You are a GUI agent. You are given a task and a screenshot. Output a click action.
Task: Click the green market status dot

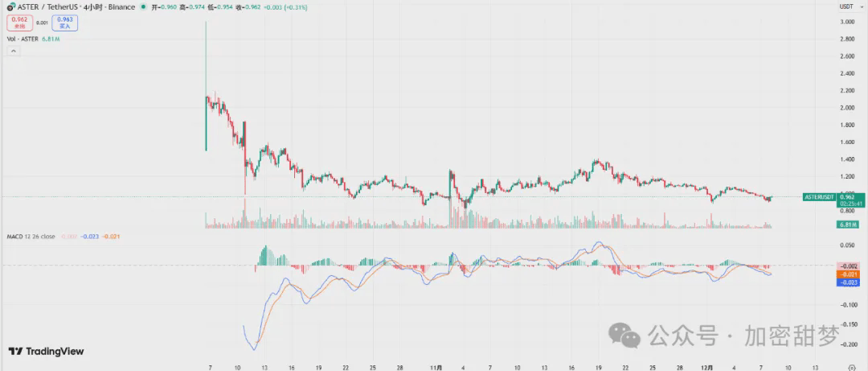point(144,7)
